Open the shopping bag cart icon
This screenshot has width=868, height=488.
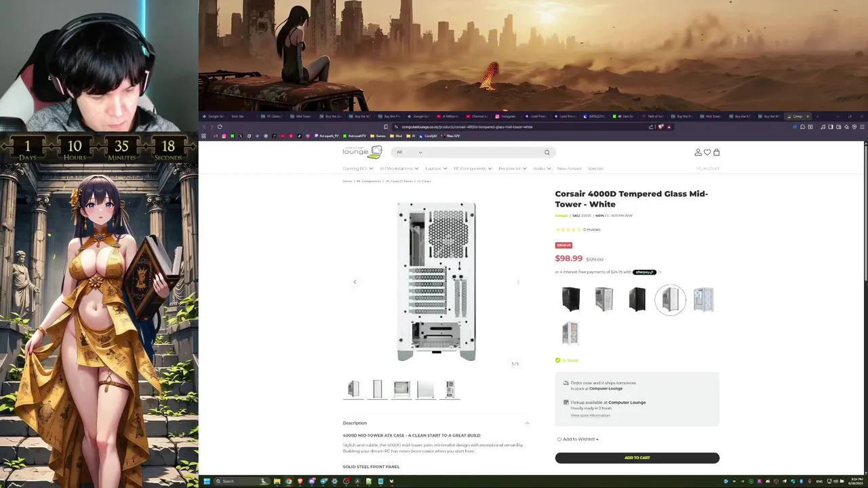[x=716, y=152]
